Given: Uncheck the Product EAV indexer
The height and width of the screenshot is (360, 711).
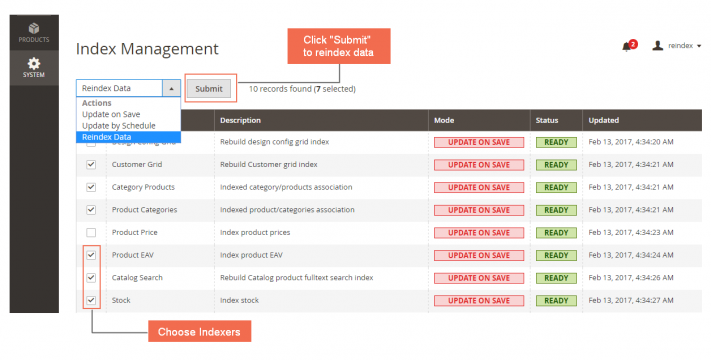Looking at the screenshot, I should pos(91,255).
